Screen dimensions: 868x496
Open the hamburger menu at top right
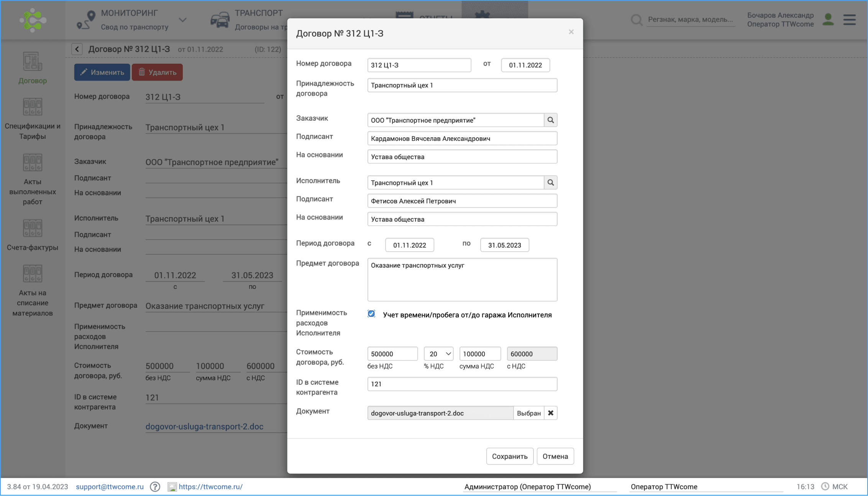tap(849, 20)
